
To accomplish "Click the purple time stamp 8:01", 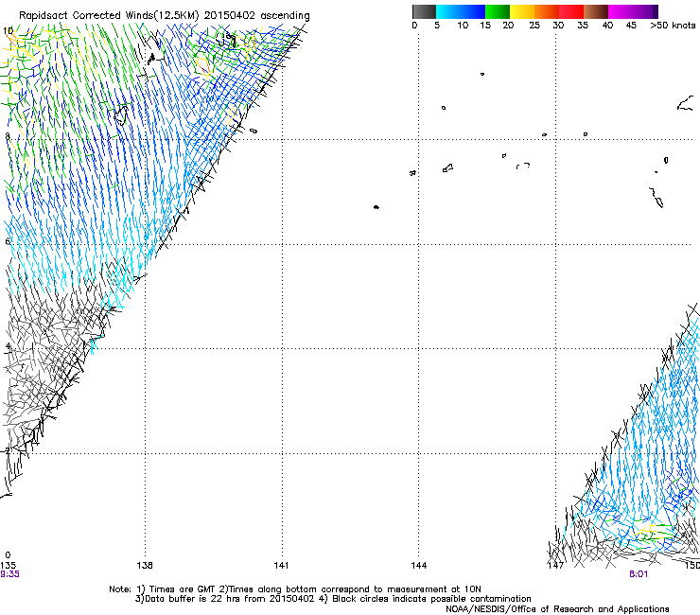I will 639,574.
